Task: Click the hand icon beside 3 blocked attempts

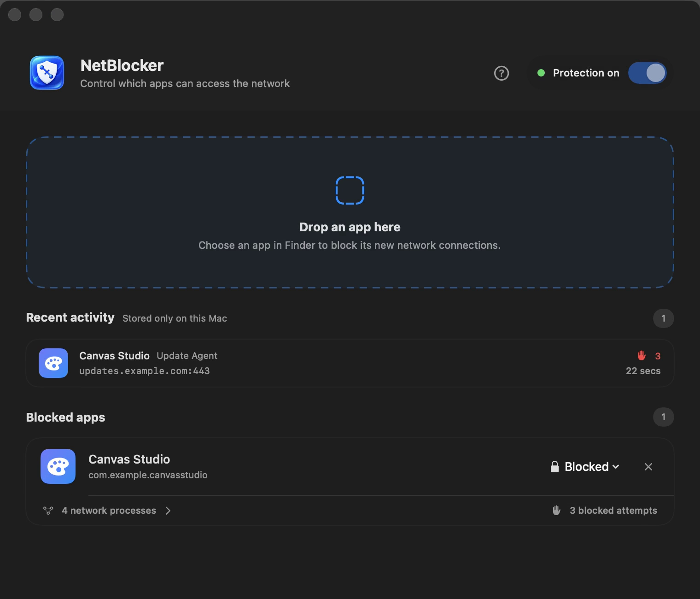Action: tap(556, 510)
